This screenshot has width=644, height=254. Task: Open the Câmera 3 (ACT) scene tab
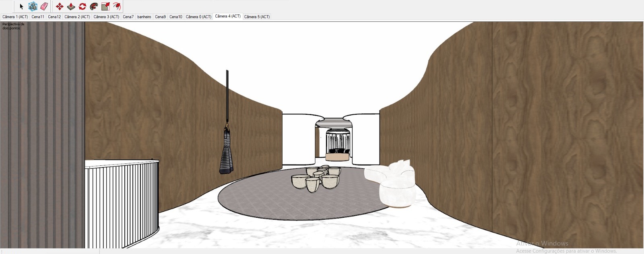tap(106, 17)
